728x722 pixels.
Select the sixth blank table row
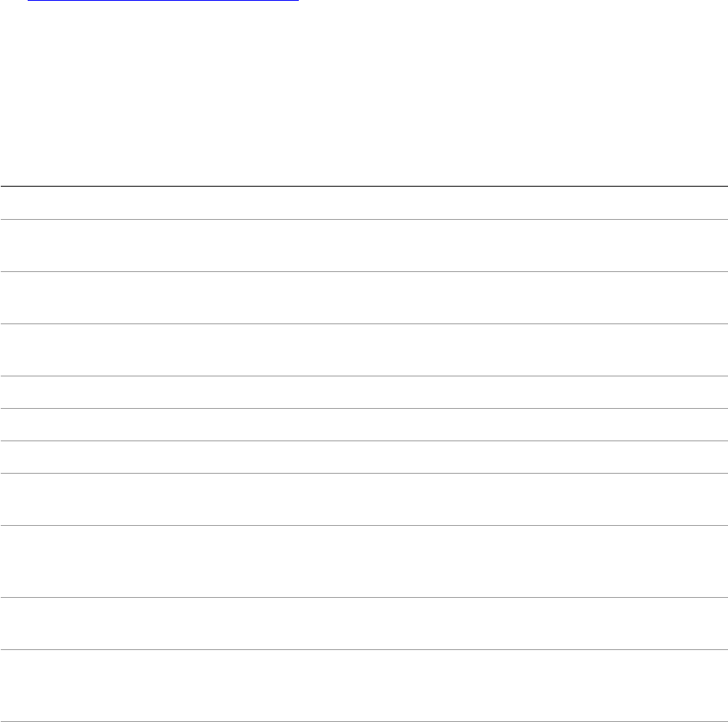click(364, 457)
